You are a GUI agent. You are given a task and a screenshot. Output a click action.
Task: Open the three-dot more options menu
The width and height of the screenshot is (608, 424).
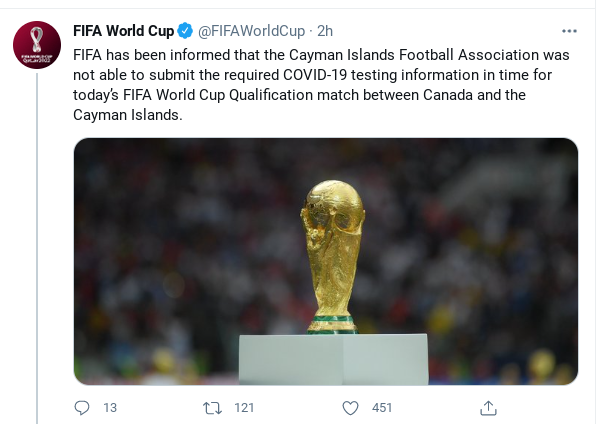coord(569,31)
